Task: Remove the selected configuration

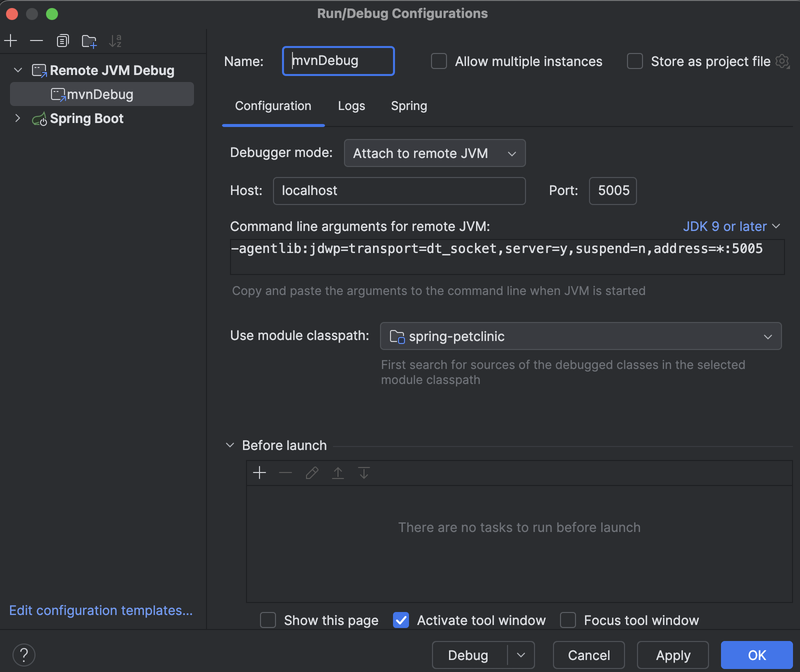Action: coord(36,40)
